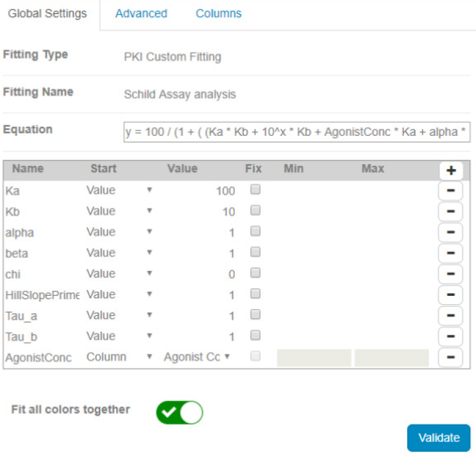Remove the Ka parameter row

pos(450,191)
